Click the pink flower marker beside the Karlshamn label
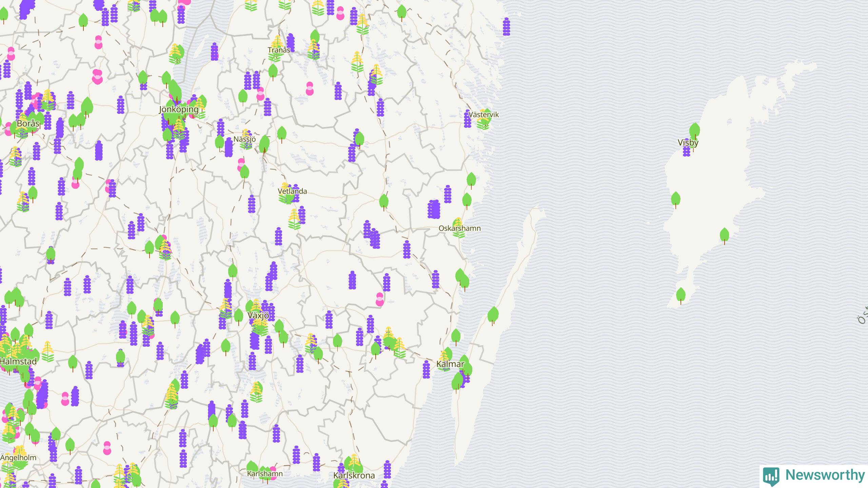This screenshot has width=868, height=488. 273,473
